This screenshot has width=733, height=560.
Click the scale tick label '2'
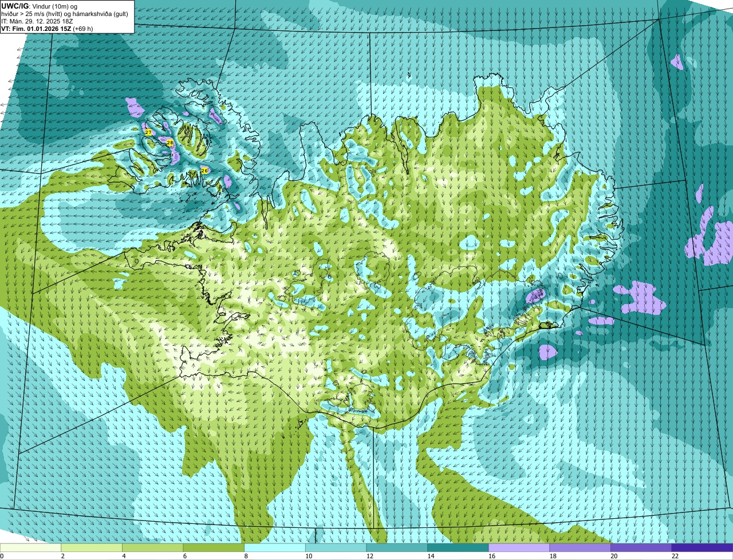coord(63,556)
